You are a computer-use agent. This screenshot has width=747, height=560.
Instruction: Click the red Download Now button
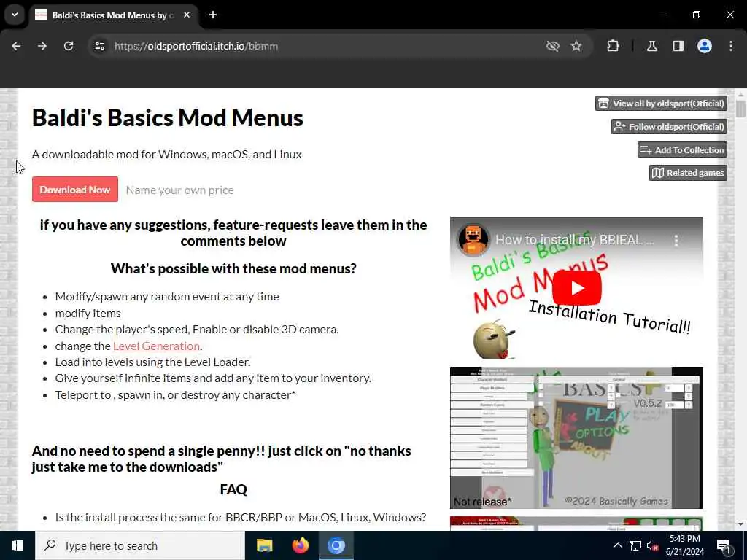75,190
